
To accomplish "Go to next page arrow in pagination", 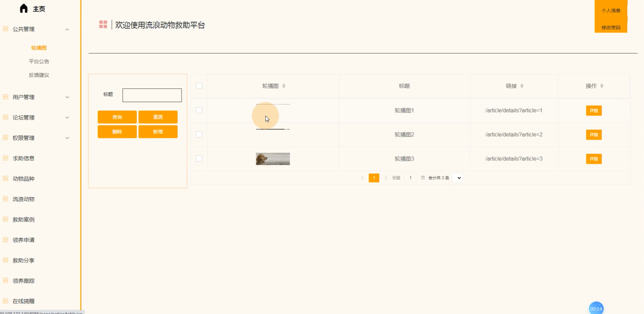I will (386, 178).
